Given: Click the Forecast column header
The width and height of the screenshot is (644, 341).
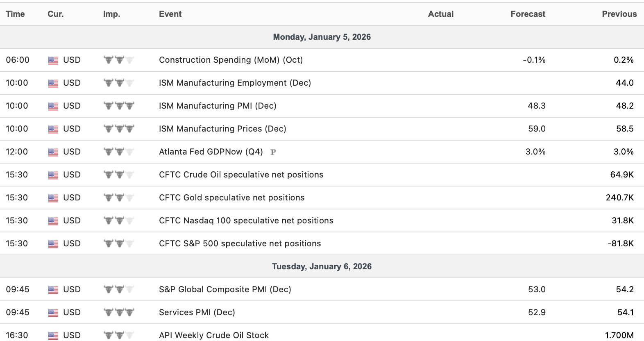Looking at the screenshot, I should [x=528, y=14].
